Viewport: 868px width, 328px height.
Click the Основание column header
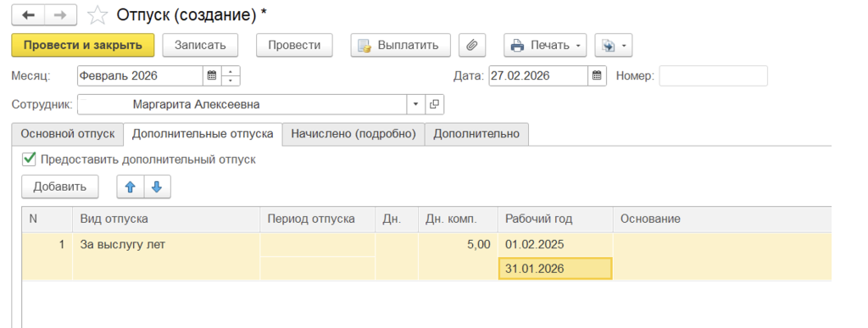[x=722, y=219]
